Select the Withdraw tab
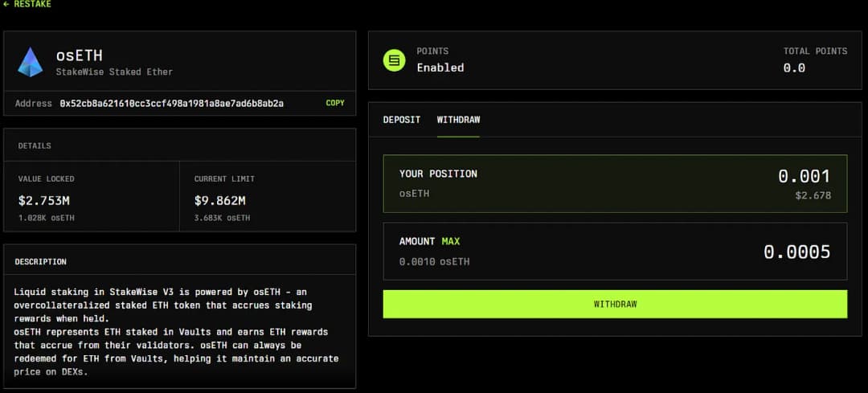This screenshot has height=393, width=868. click(x=458, y=120)
